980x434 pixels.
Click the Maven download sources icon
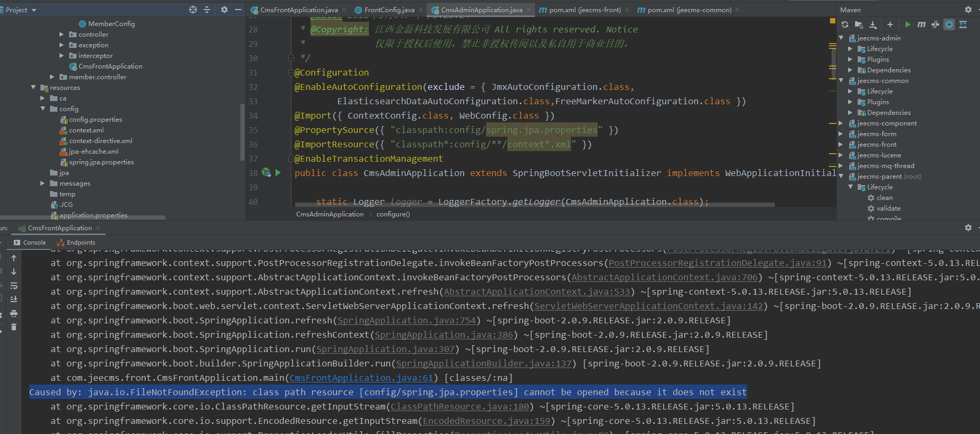click(873, 24)
